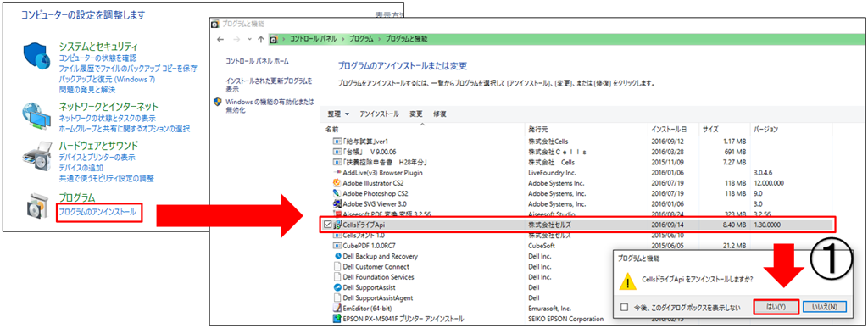Viewport: 868px width, 328px height.
Task: Click the Hardware and Sound printer icon
Action: 36,158
